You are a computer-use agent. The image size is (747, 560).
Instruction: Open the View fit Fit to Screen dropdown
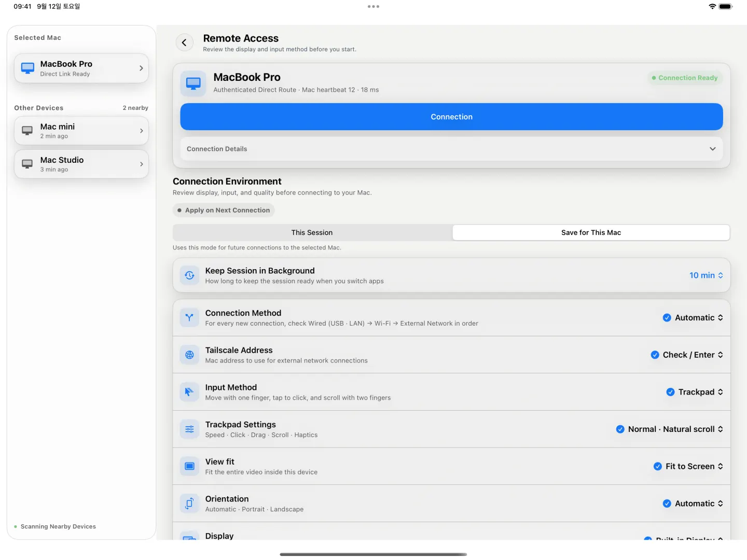tap(688, 467)
